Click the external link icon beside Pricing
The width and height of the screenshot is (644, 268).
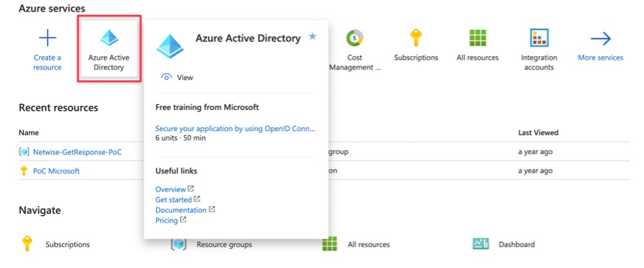pos(183,219)
